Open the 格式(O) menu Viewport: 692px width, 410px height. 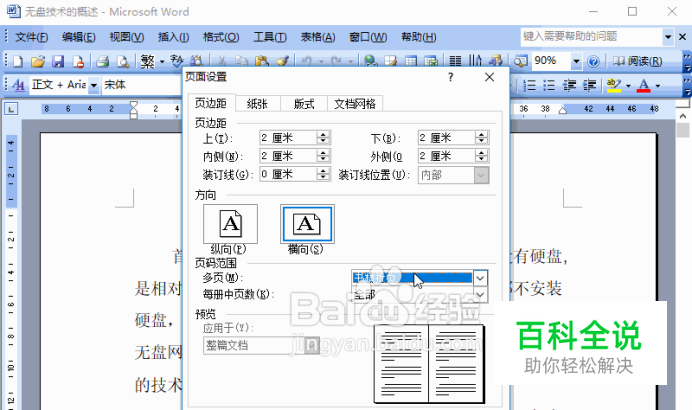tap(221, 38)
